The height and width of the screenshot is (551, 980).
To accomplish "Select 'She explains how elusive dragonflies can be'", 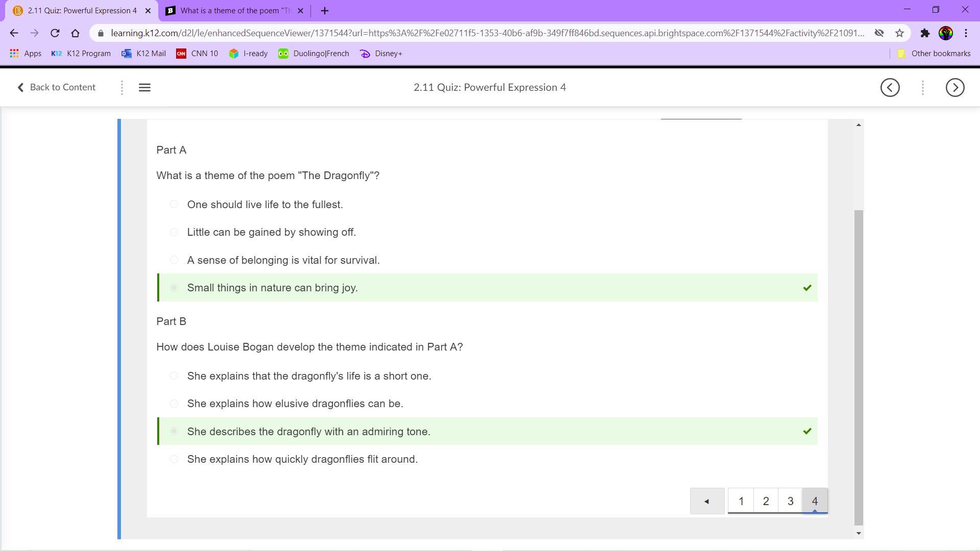I will coord(174,404).
